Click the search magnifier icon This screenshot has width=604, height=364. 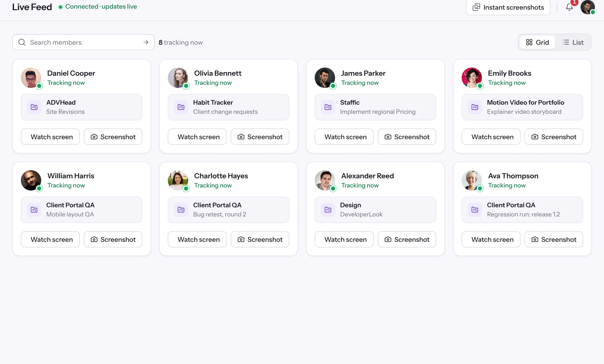(x=22, y=42)
